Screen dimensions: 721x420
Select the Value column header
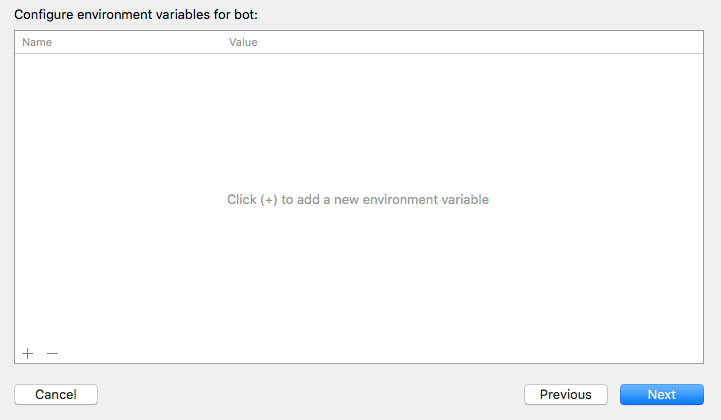(x=243, y=43)
